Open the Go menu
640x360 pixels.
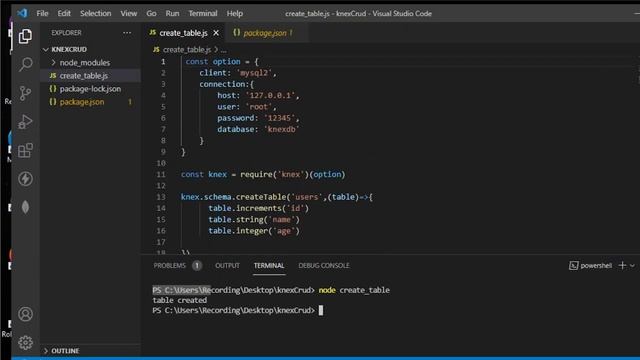tap(151, 13)
